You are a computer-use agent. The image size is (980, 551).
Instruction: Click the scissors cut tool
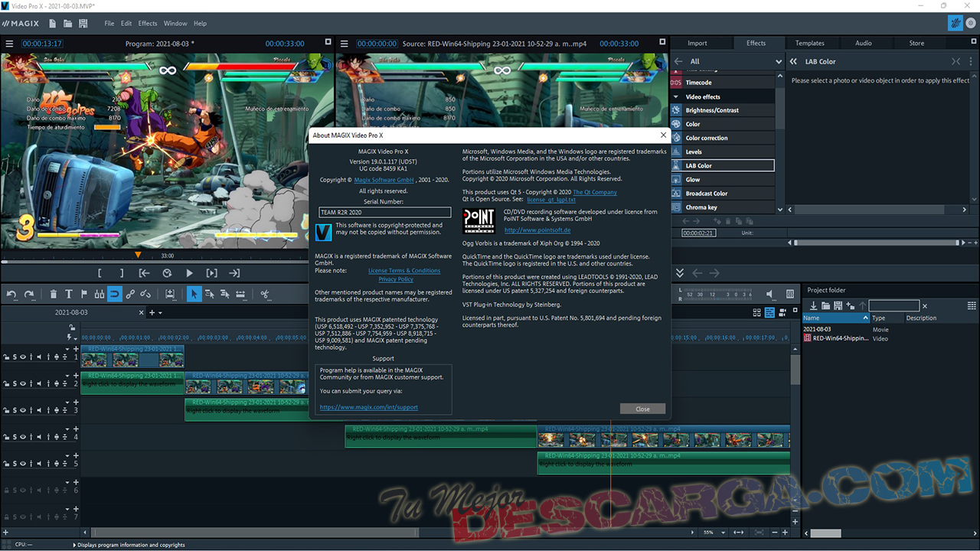[x=265, y=294]
